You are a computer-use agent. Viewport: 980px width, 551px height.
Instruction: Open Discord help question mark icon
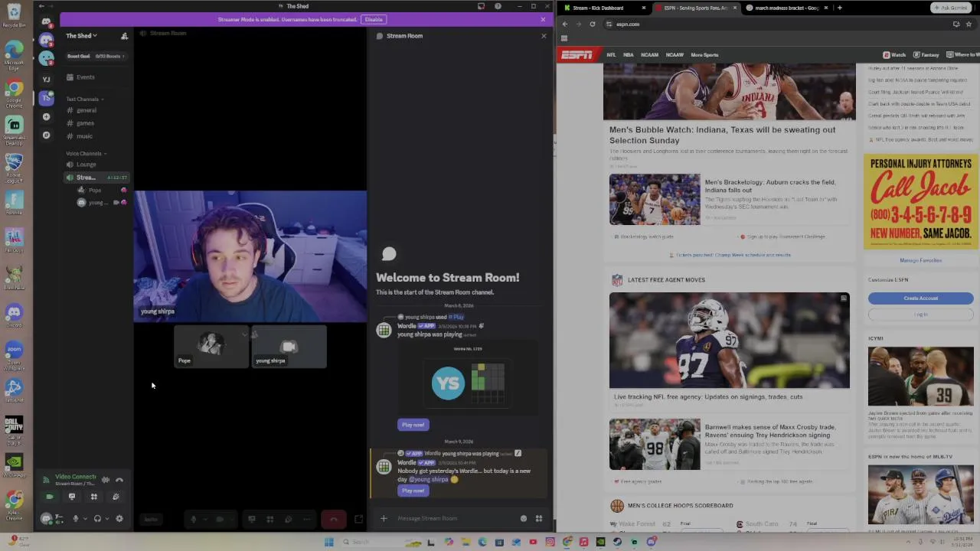tap(498, 6)
